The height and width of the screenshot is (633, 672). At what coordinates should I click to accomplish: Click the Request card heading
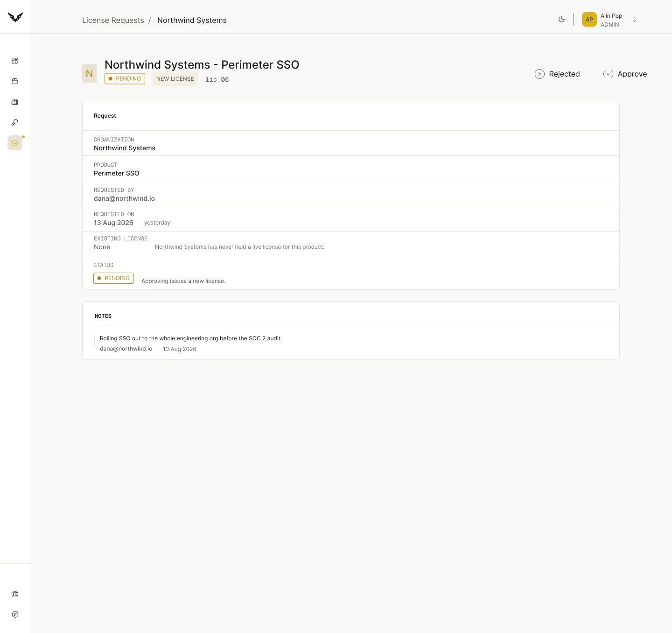[x=105, y=116]
